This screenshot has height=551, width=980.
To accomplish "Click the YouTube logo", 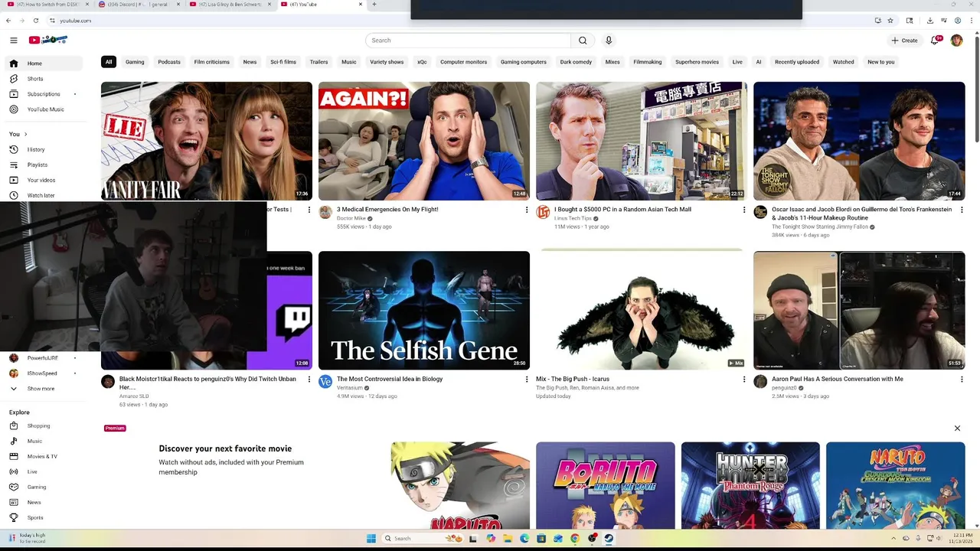I will pos(48,40).
